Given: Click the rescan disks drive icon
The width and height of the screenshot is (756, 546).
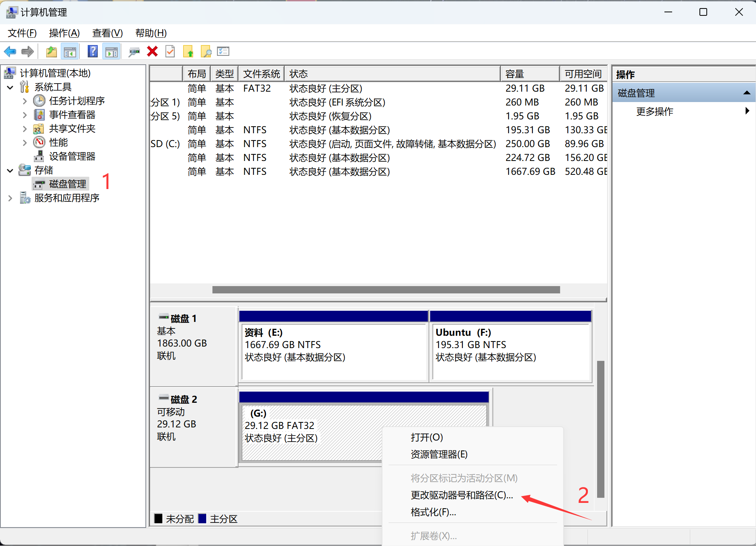Looking at the screenshot, I should (x=134, y=52).
